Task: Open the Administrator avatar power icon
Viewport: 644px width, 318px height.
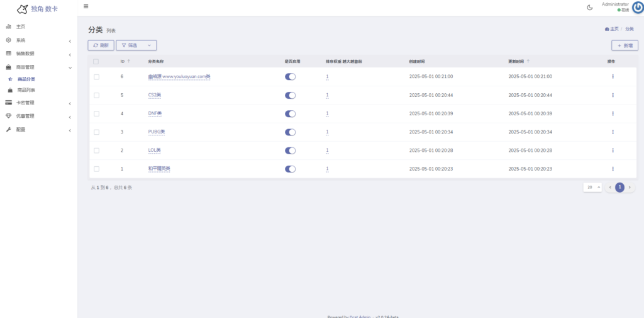Action: pyautogui.click(x=638, y=8)
